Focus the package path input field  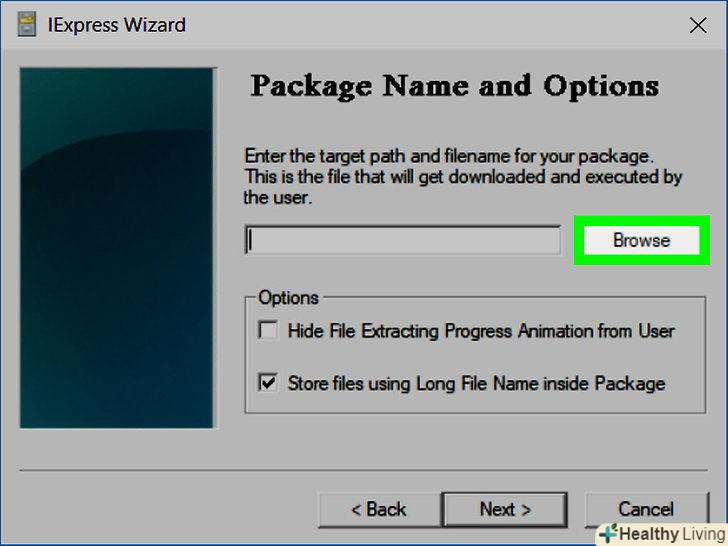pos(403,240)
